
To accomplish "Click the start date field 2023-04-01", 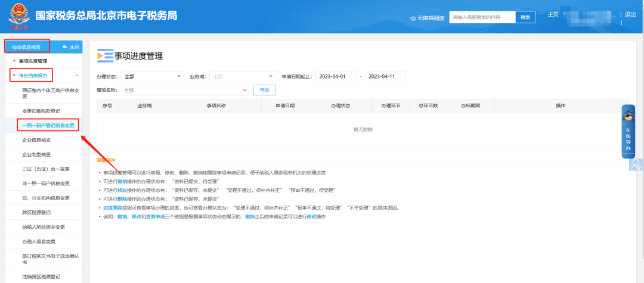I will [336, 76].
